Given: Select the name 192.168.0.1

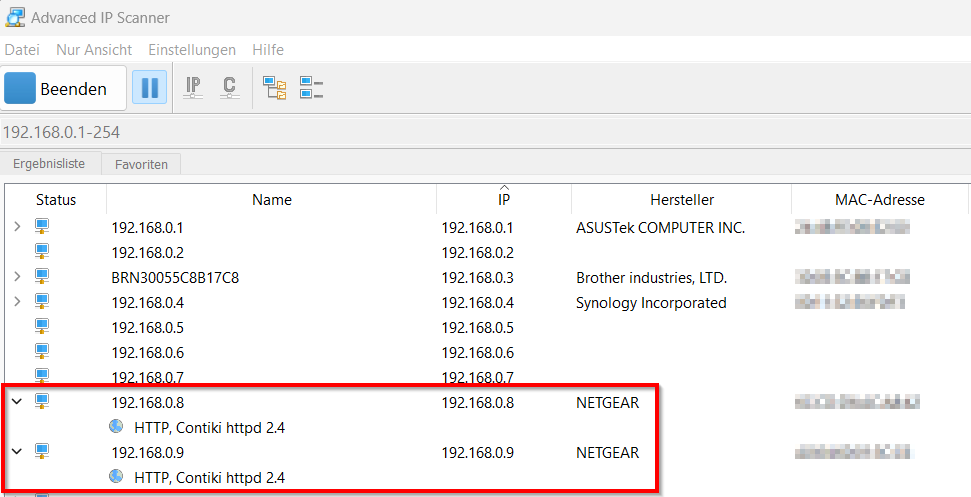Looking at the screenshot, I should (x=147, y=228).
